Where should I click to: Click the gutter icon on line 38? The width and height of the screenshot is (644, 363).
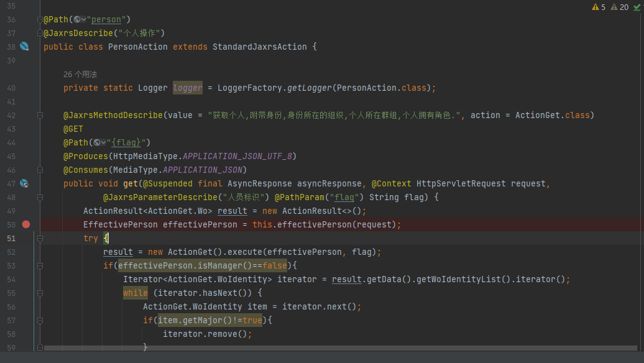pos(24,47)
